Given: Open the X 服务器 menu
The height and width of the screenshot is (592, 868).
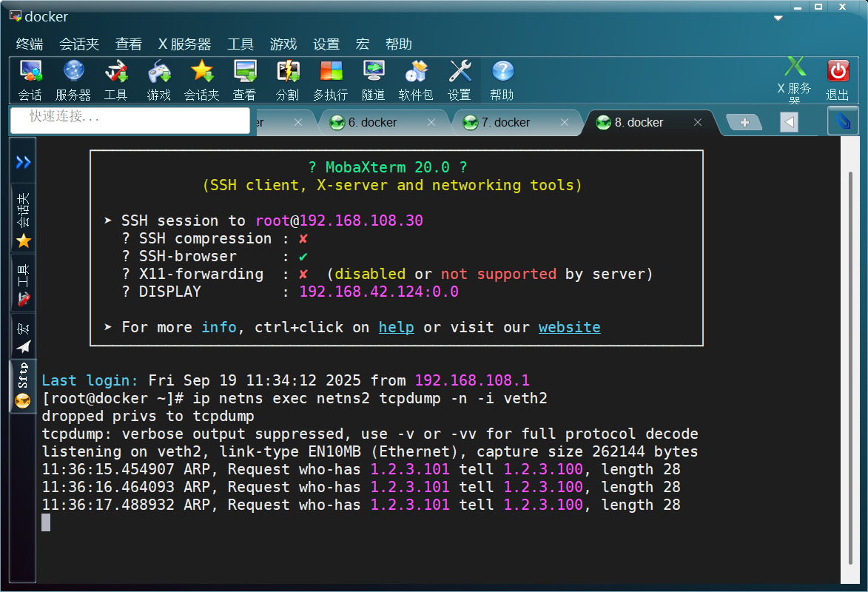Looking at the screenshot, I should coord(185,44).
